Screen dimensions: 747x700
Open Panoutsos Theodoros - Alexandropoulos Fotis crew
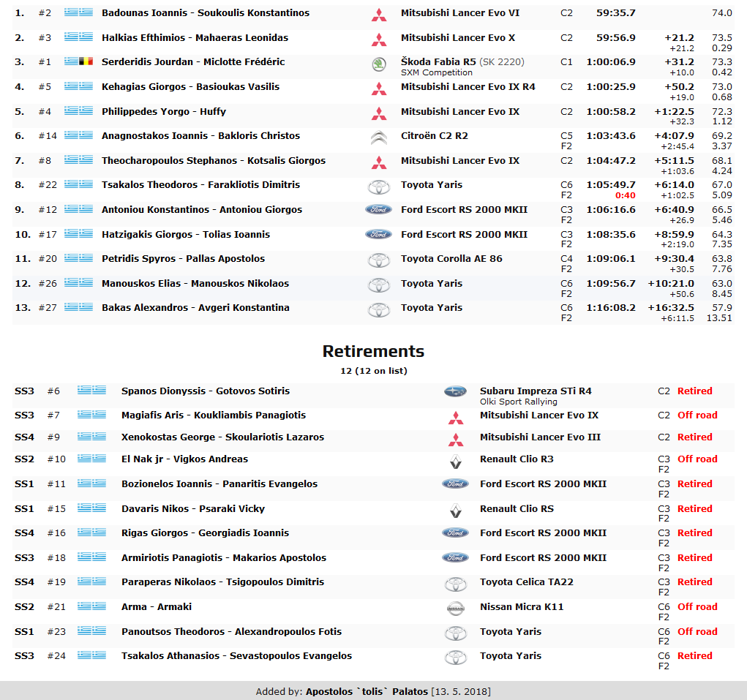click(231, 631)
